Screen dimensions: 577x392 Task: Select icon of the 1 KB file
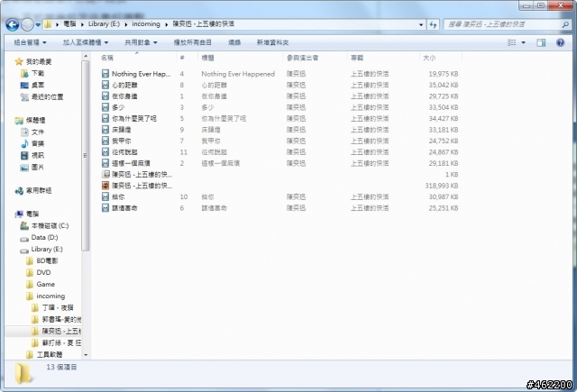105,174
